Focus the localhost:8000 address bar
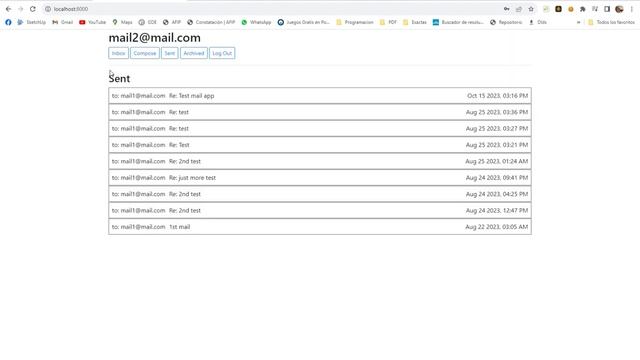Image resolution: width=640 pixels, height=360 pixels. [273, 9]
